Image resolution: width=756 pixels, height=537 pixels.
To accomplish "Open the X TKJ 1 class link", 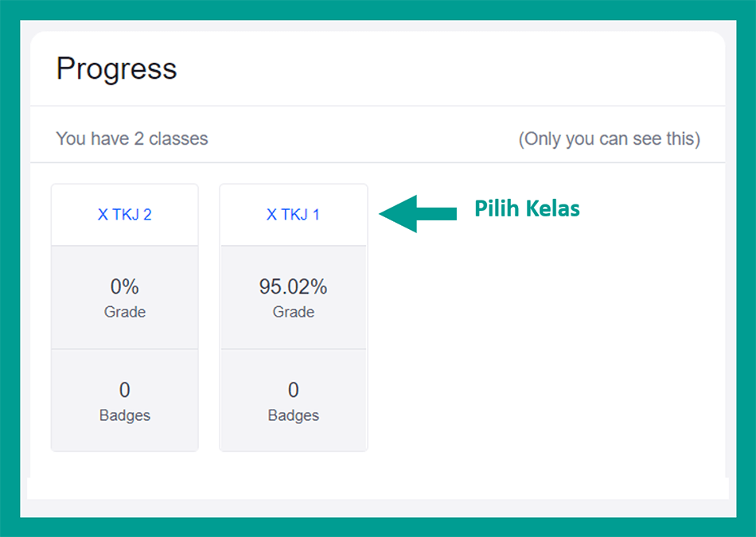I will pyautogui.click(x=293, y=215).
